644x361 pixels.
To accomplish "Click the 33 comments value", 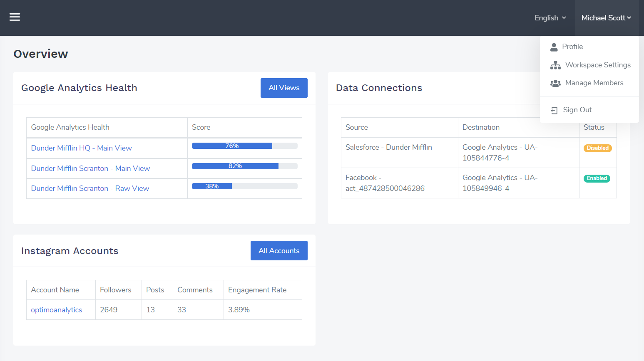I will [182, 310].
